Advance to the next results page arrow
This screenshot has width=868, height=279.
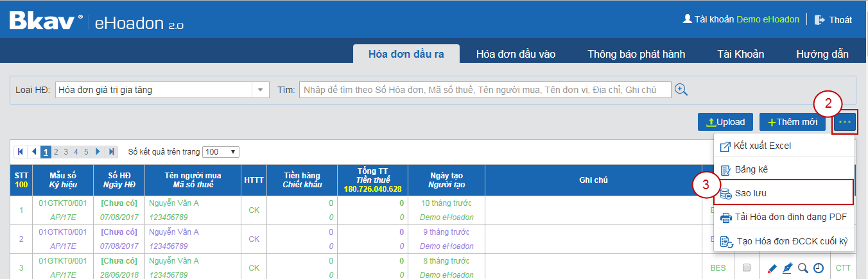98,152
